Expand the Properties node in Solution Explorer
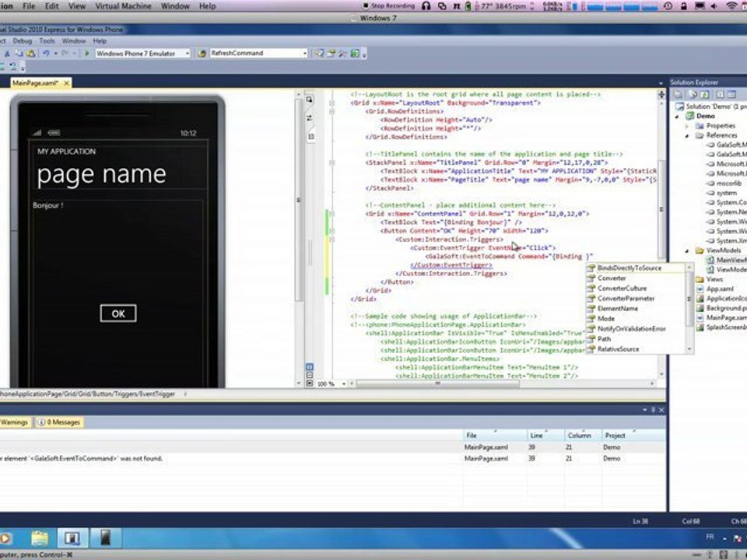Screen dimensions: 747x560 click(687, 126)
